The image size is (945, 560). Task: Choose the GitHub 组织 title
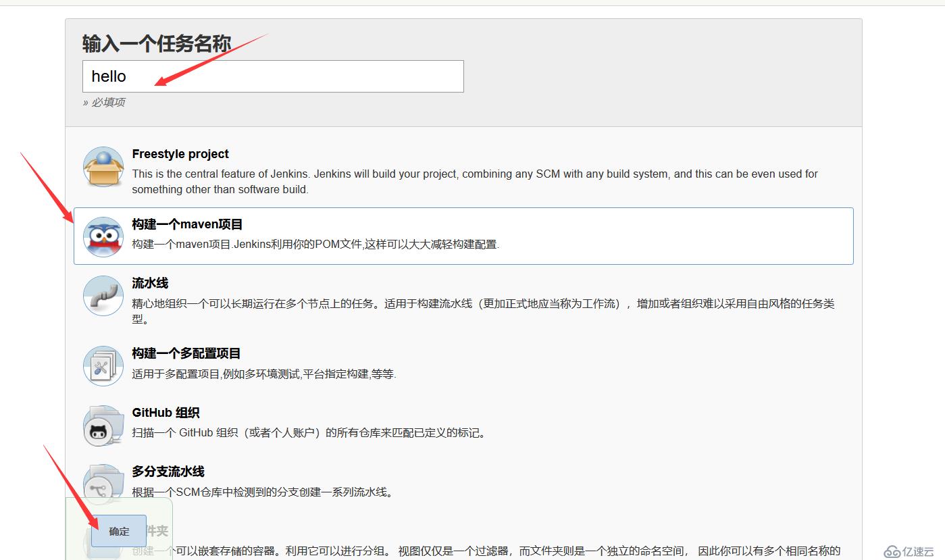(165, 413)
